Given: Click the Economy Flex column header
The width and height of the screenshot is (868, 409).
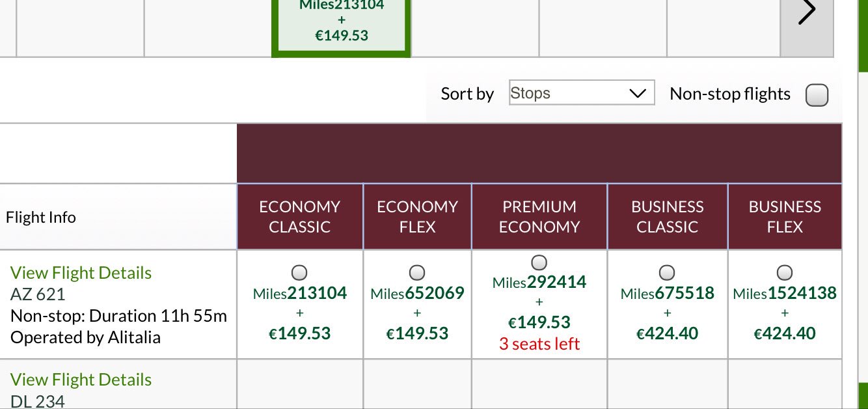Looking at the screenshot, I should click(417, 217).
